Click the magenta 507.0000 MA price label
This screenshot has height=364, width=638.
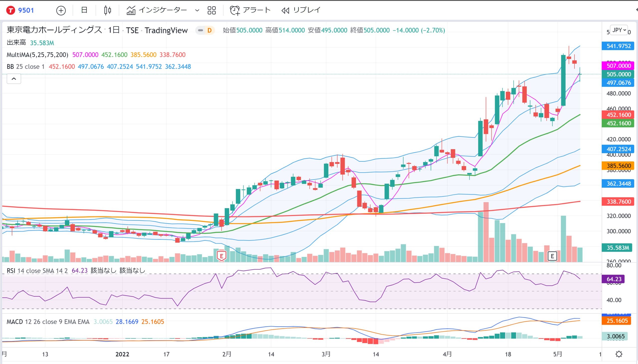click(x=618, y=66)
